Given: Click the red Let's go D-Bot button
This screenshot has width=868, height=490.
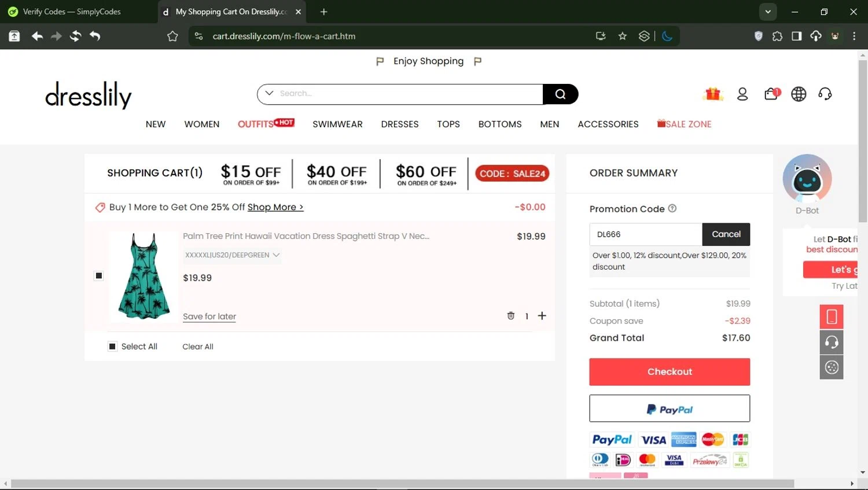Looking at the screenshot, I should pyautogui.click(x=830, y=270).
